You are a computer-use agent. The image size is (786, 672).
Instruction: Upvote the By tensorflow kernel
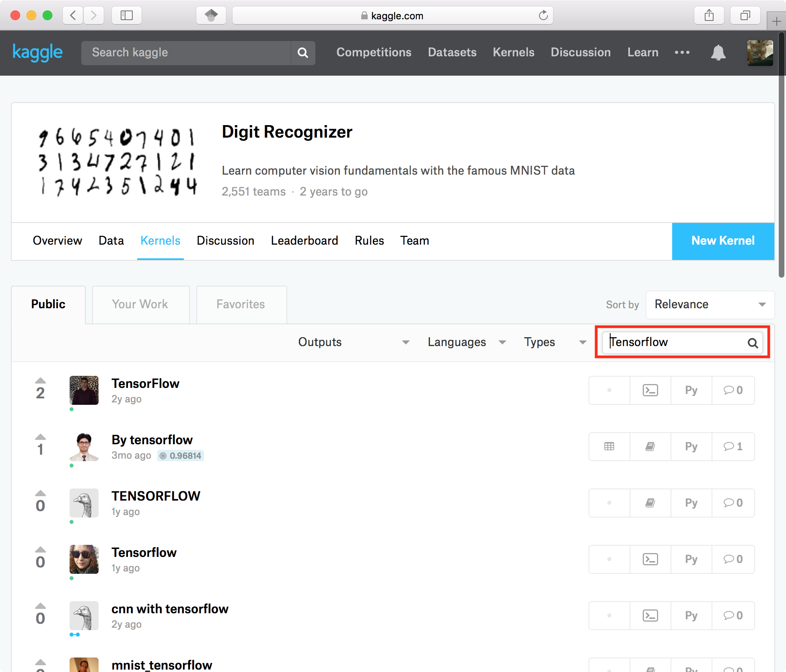click(x=41, y=437)
